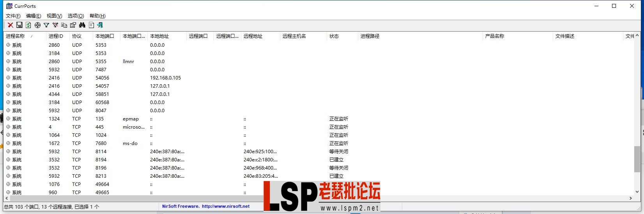Click the funnel filter toolbar icon

46,25
